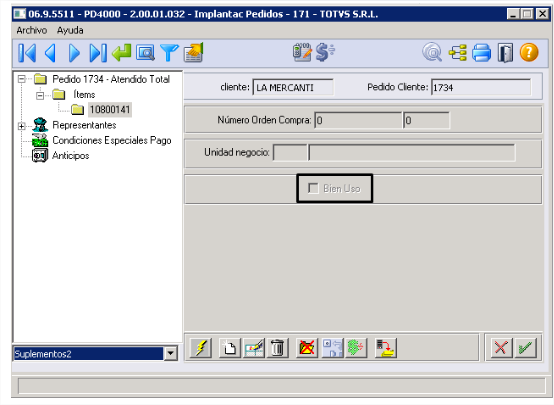Click the handshake document icon
Image resolution: width=554 pixels, height=405 pixels.
pyautogui.click(x=194, y=53)
